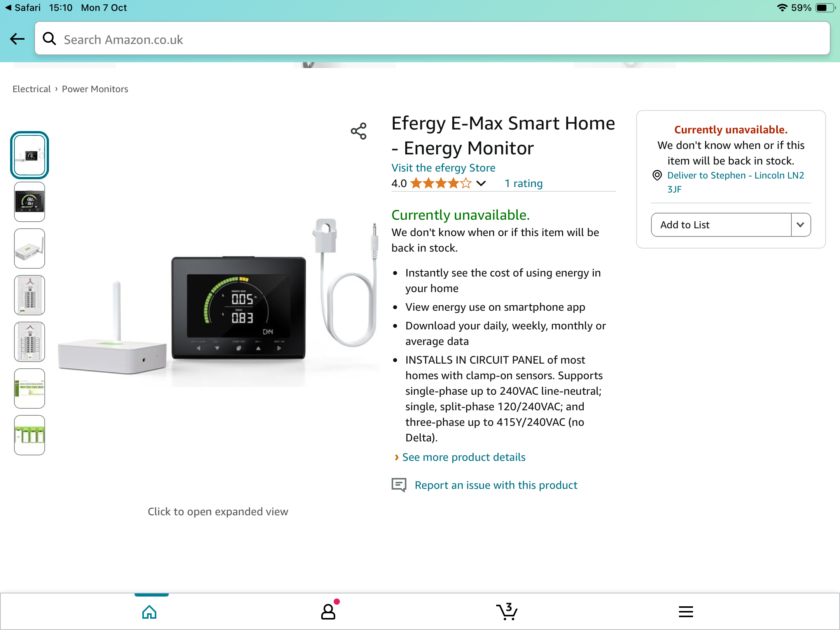Open the Home tab in bottom bar
Screen dimensions: 840x630
coord(149,612)
